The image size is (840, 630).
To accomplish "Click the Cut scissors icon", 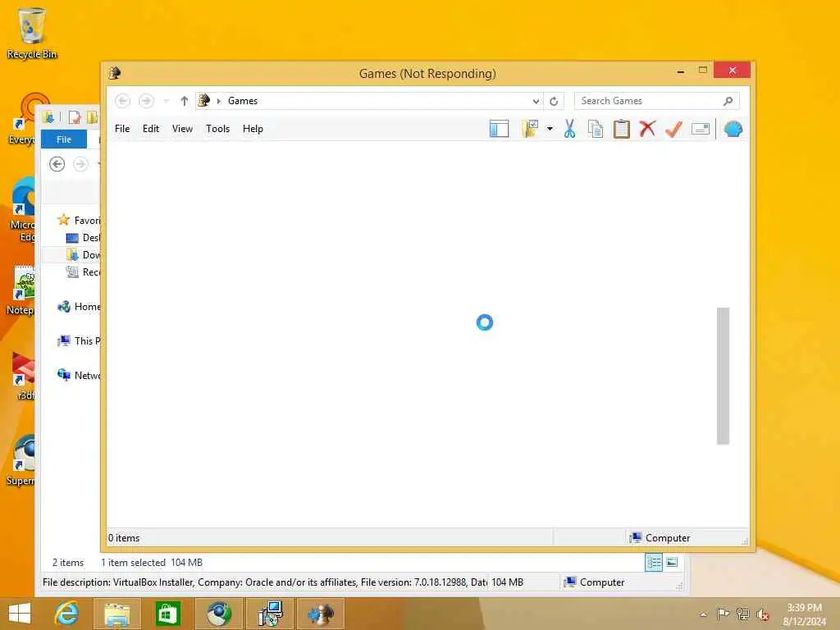I will [569, 129].
